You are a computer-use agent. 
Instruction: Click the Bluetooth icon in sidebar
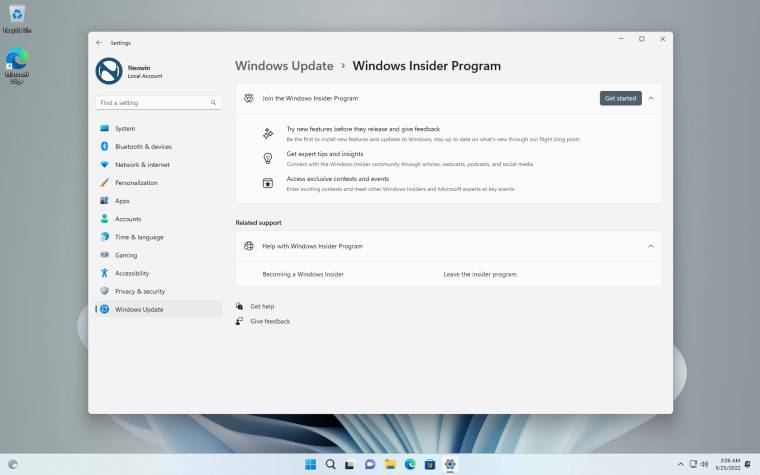coord(104,146)
